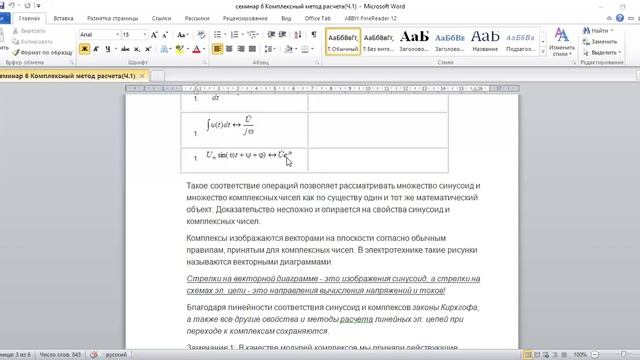Open the font name dropdown (Arial)
The height and width of the screenshot is (360, 640).
(x=118, y=35)
